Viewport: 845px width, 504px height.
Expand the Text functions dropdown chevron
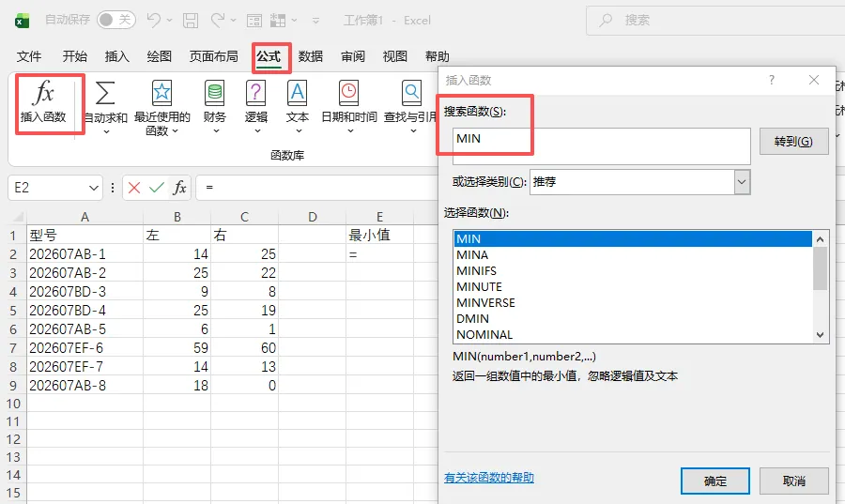click(299, 130)
